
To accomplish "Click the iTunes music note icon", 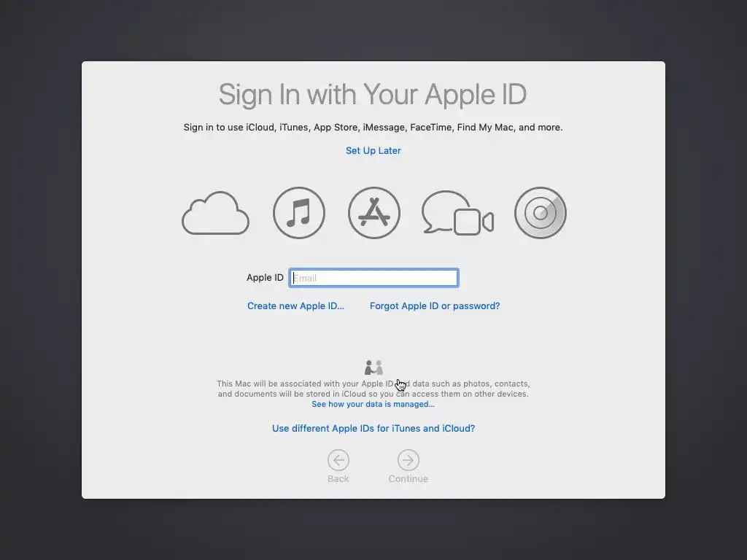I will point(298,213).
